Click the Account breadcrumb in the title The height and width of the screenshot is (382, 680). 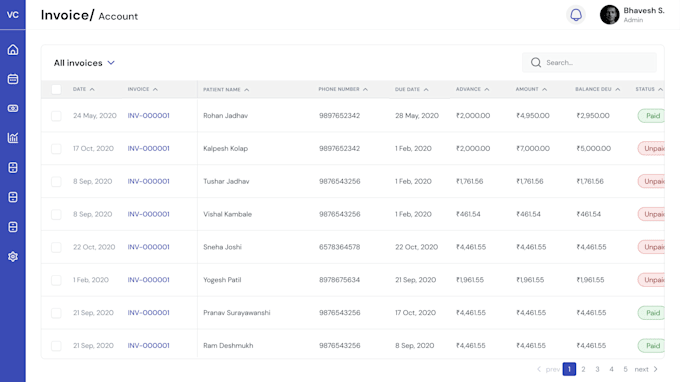click(x=118, y=16)
